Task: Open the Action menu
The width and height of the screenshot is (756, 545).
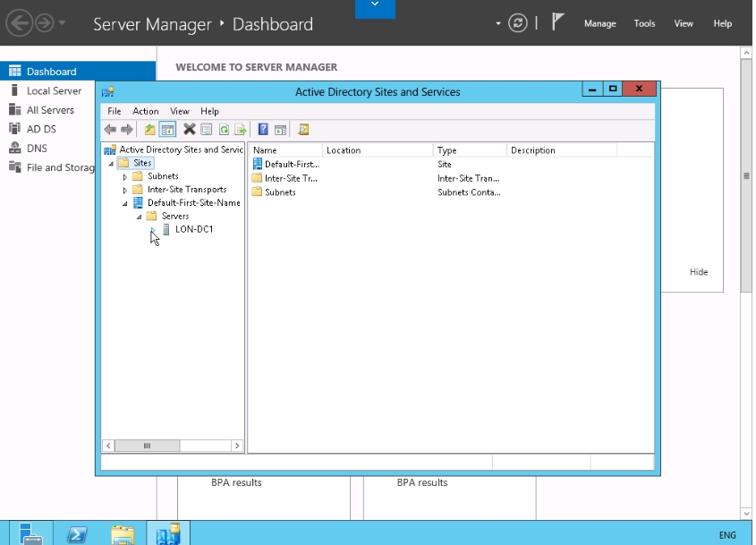Action: 145,112
